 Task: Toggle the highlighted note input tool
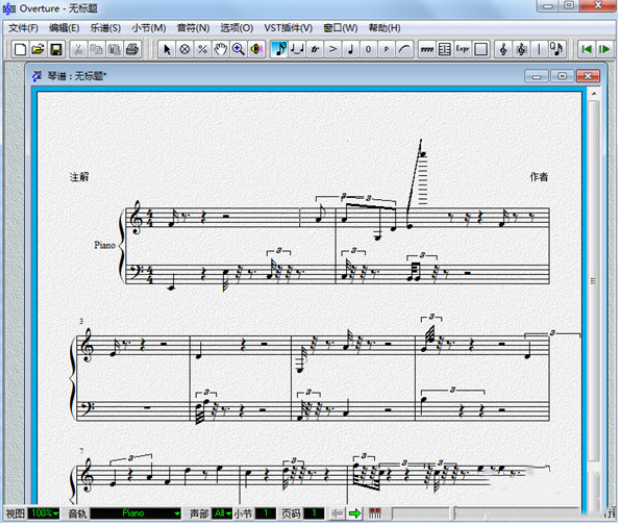coord(280,48)
